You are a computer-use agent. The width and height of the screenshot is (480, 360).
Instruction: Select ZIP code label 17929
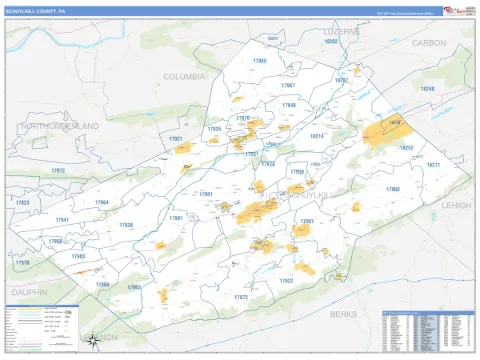point(268,164)
